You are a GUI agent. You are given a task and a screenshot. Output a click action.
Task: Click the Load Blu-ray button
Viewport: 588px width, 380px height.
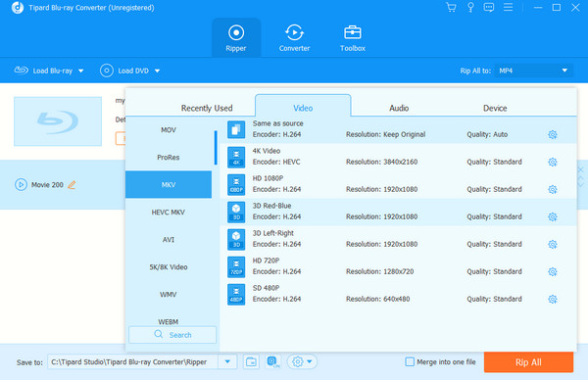pyautogui.click(x=43, y=71)
